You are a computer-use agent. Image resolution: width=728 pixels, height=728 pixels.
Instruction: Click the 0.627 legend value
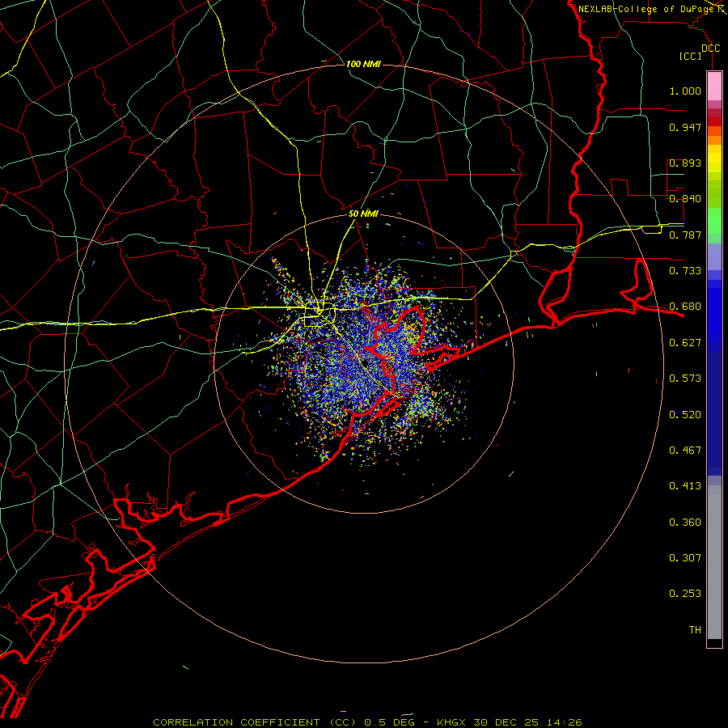tap(685, 343)
